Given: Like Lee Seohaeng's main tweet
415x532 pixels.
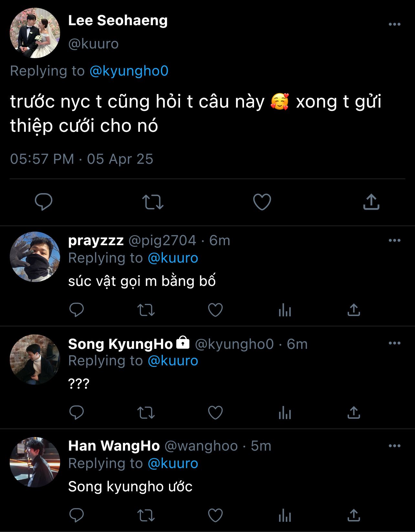Looking at the screenshot, I should pos(262,202).
